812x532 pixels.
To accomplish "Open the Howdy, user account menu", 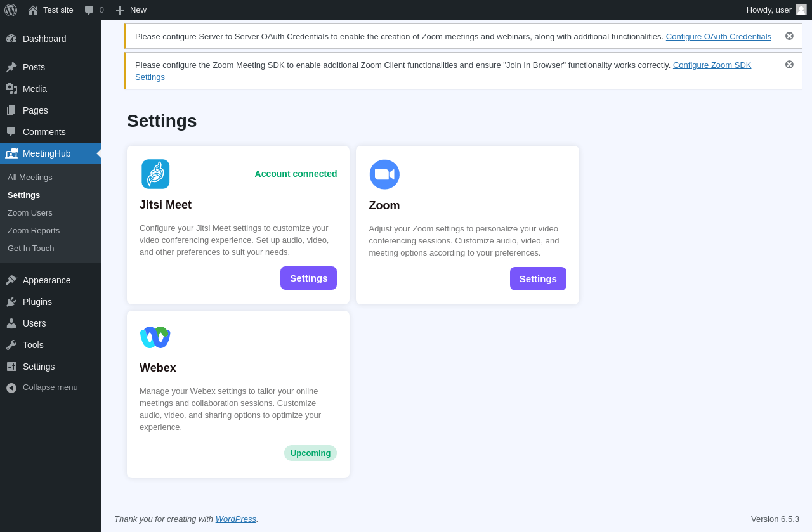I will pos(769,10).
